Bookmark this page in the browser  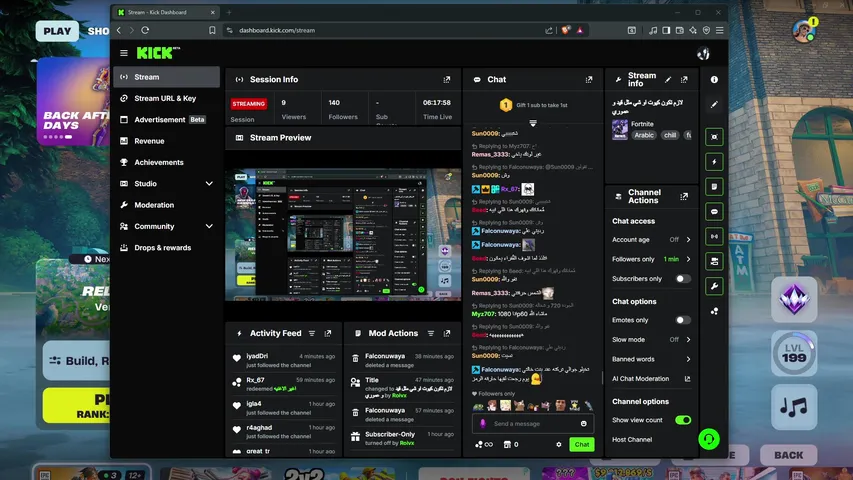pyautogui.click(x=212, y=30)
